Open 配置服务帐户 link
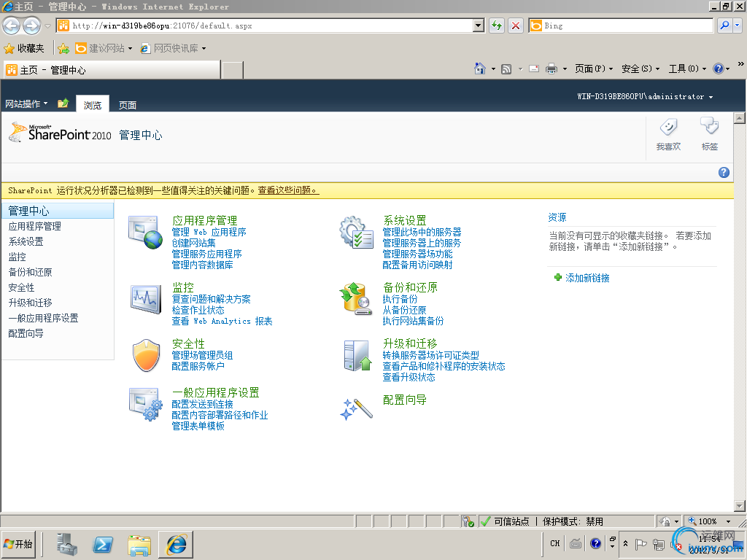 pos(198,366)
